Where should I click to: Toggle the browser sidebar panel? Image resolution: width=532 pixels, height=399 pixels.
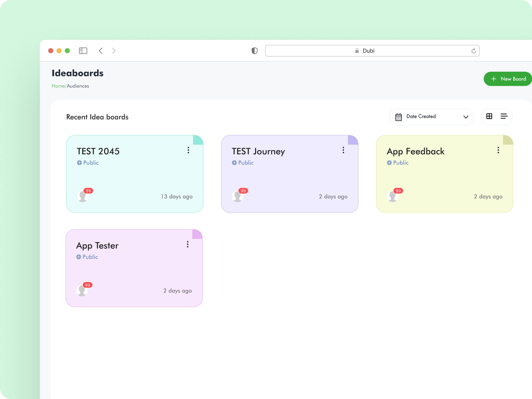(83, 51)
